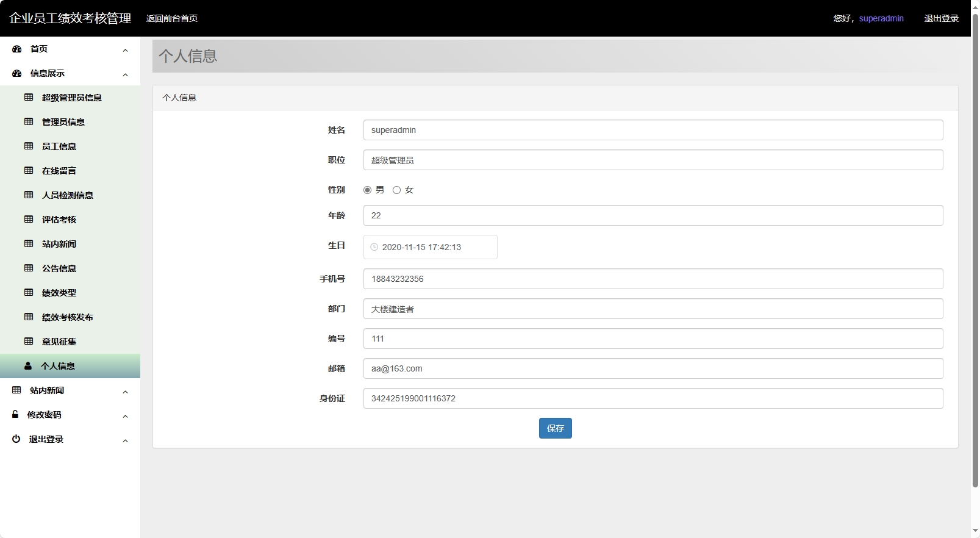Click table icon next to 绩效考核发布

[x=29, y=317]
